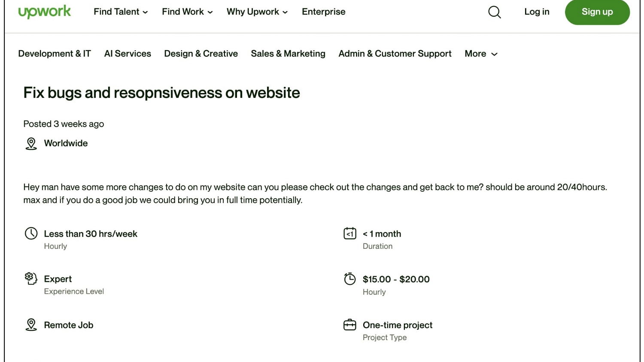Click the job title heading
Viewport: 644px width, 362px height.
[161, 93]
